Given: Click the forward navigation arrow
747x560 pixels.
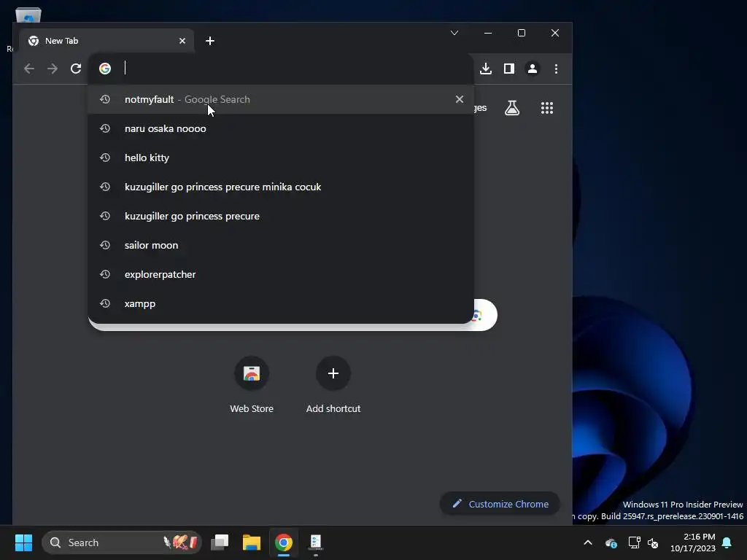Looking at the screenshot, I should tap(53, 69).
